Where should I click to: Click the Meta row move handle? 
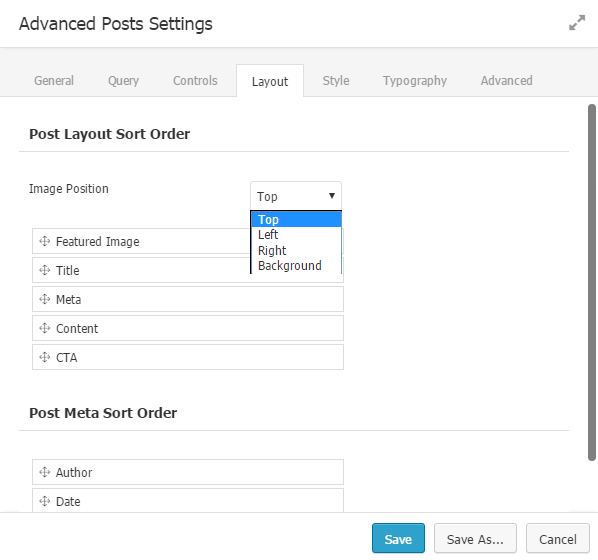pos(45,299)
